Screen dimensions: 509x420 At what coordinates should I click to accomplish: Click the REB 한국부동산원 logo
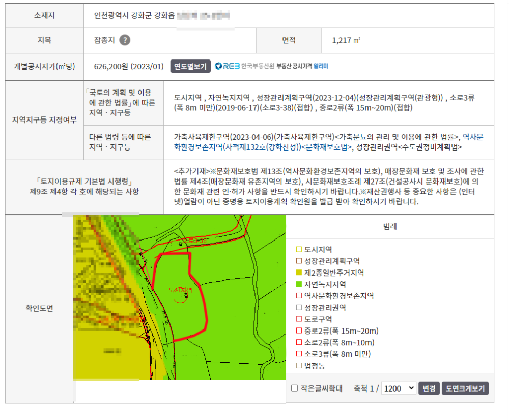244,66
